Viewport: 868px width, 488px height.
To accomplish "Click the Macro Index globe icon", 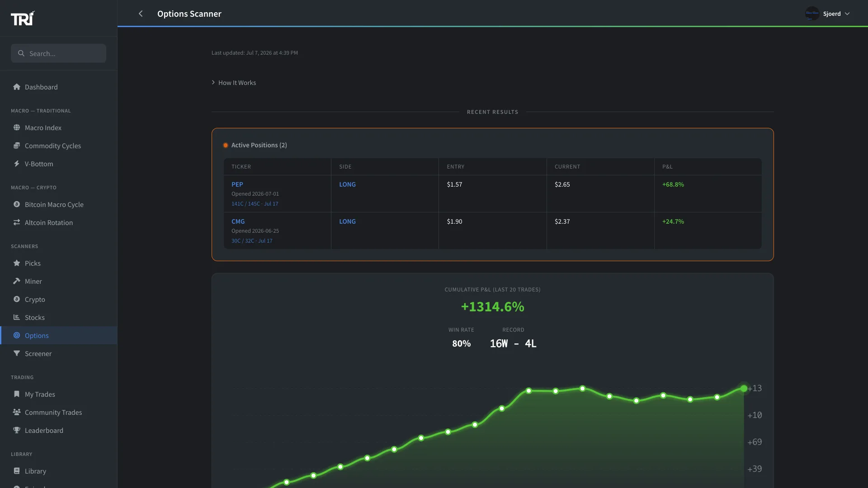I will pos(17,127).
